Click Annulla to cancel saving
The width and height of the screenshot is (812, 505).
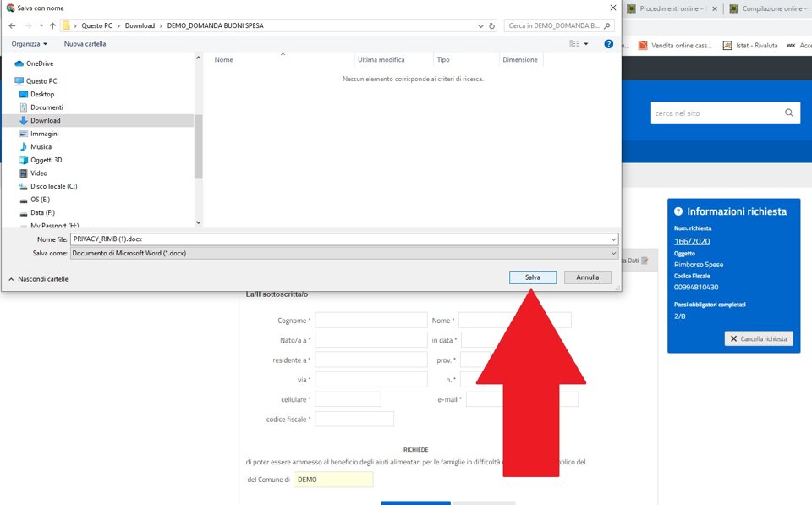pyautogui.click(x=587, y=277)
